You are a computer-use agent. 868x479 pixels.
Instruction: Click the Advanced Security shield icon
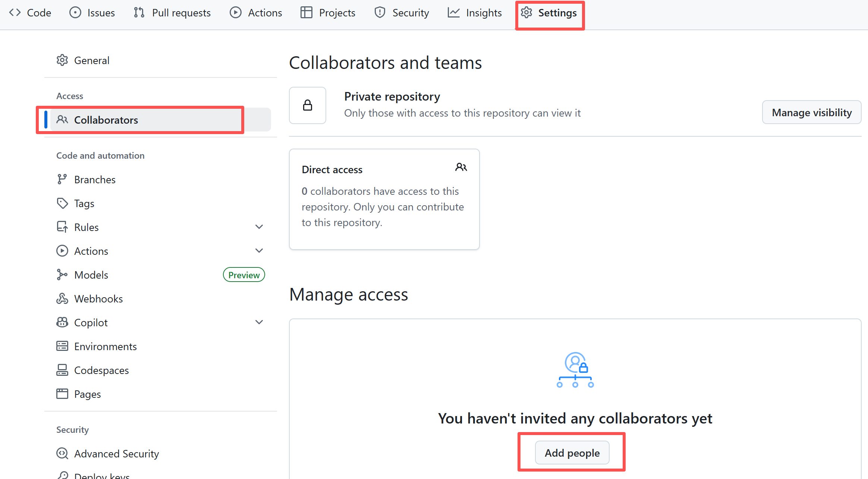point(62,454)
